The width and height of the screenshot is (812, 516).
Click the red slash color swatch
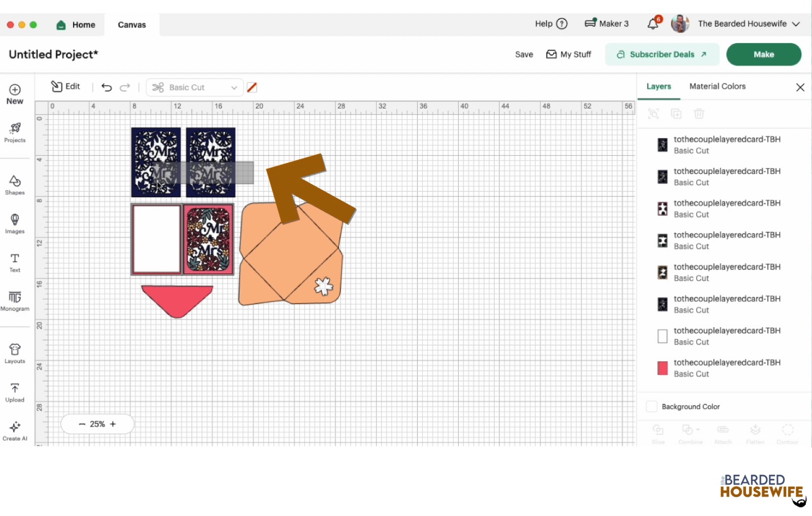(x=252, y=87)
